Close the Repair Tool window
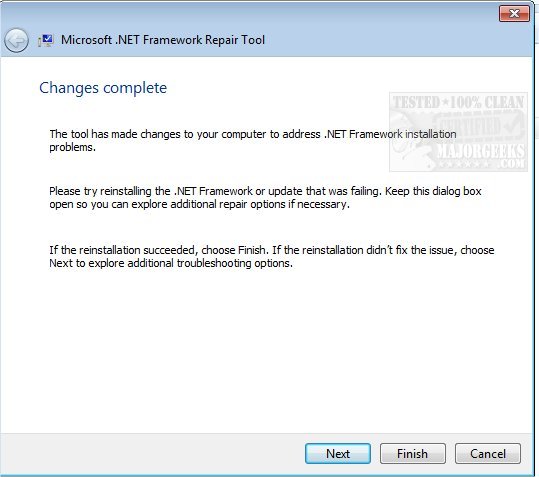 (514, 14)
